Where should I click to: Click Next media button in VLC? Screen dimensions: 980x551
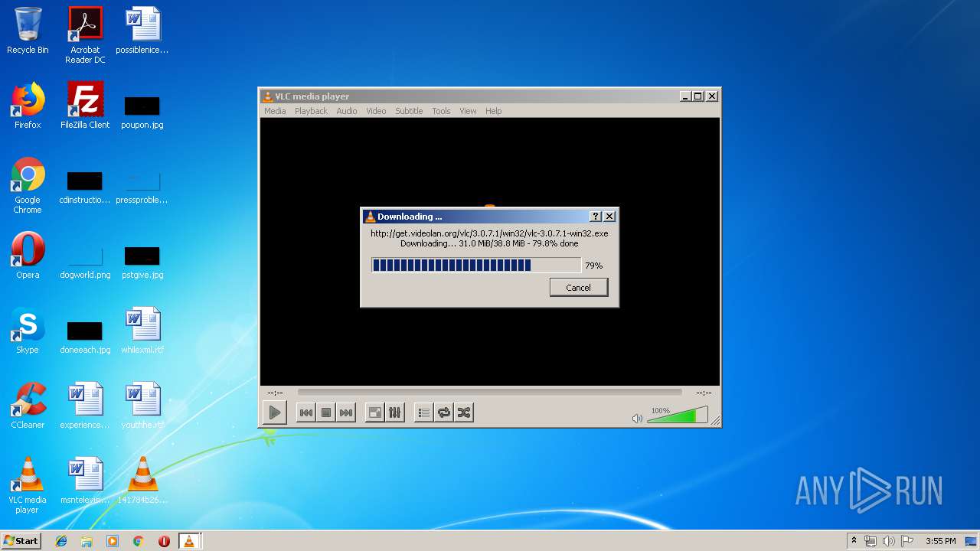(x=346, y=412)
